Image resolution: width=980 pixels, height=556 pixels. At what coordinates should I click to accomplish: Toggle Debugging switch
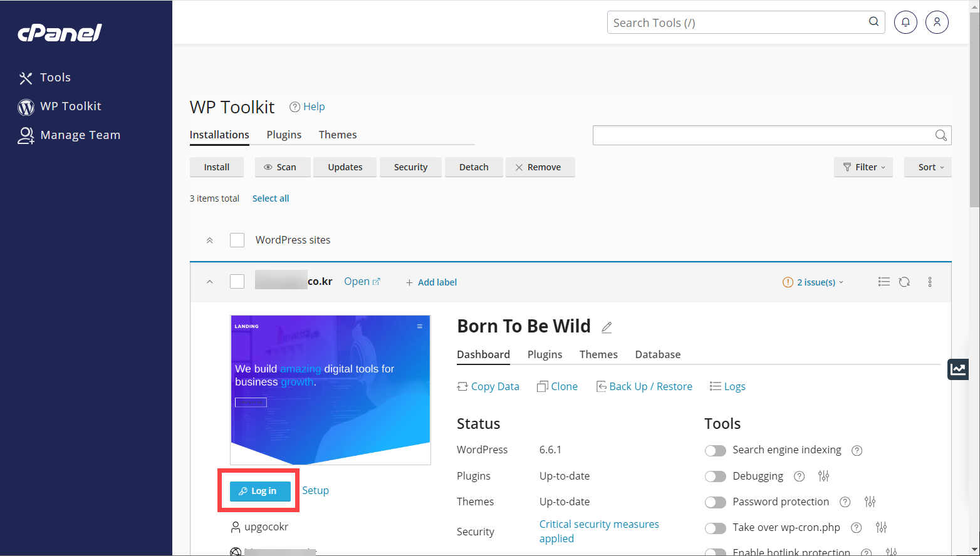click(715, 476)
